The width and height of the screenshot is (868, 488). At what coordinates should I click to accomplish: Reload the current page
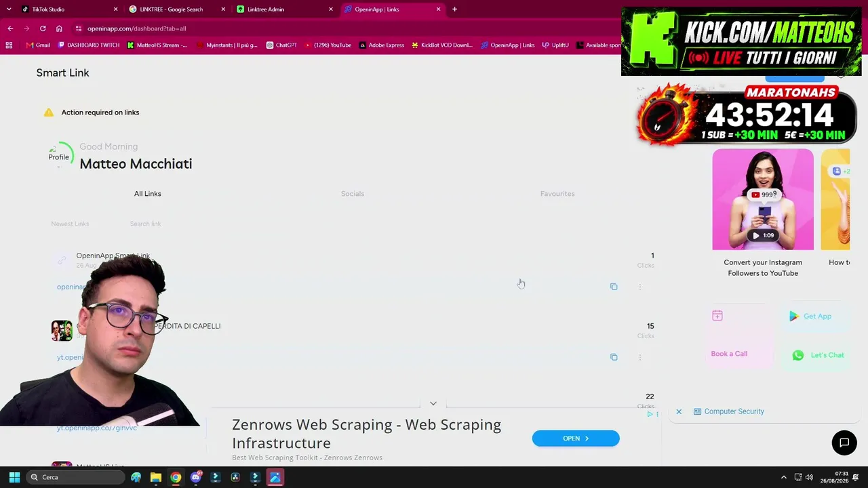[43, 28]
